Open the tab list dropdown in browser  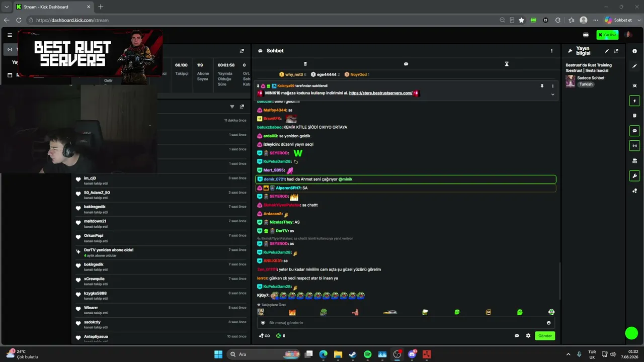tap(6, 7)
